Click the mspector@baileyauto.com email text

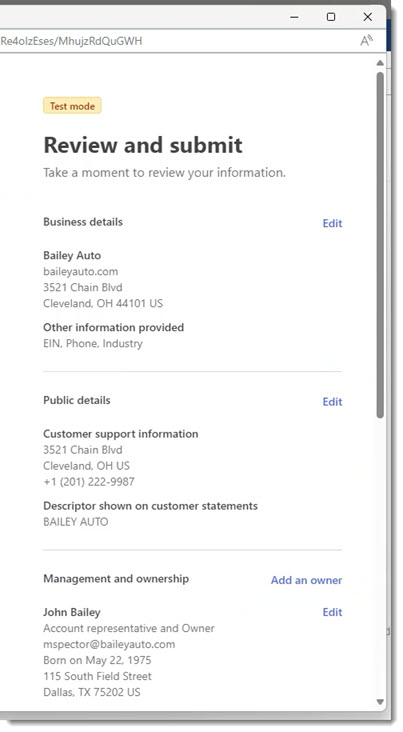109,644
